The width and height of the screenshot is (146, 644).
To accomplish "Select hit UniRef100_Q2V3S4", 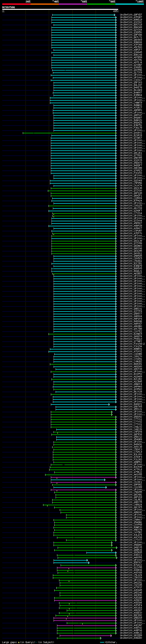I will click(x=131, y=30).
